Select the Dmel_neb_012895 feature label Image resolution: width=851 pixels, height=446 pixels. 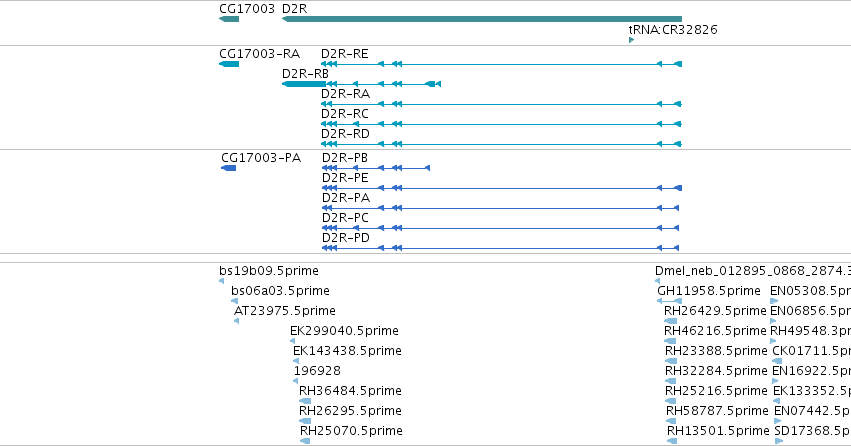(753, 271)
